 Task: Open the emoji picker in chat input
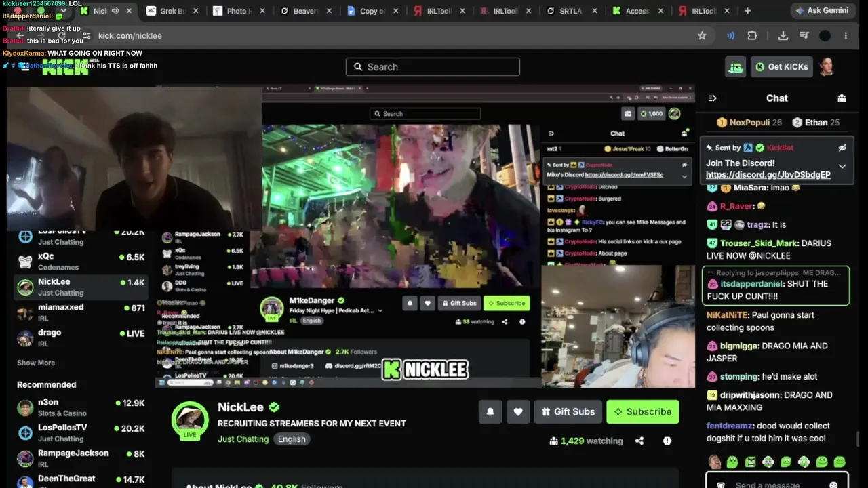(833, 484)
